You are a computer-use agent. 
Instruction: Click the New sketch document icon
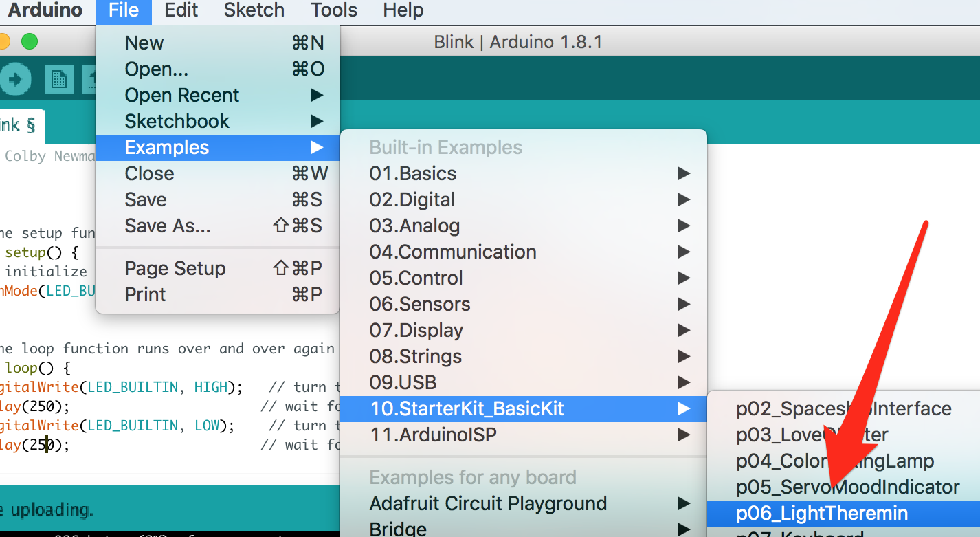[x=59, y=80]
